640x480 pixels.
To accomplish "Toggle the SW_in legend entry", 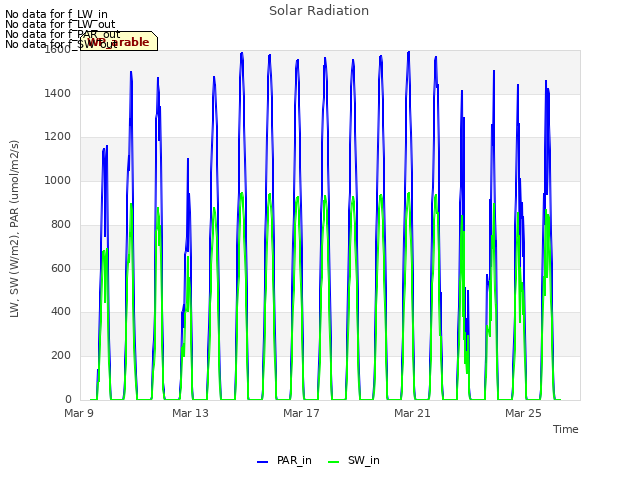I will (353, 461).
